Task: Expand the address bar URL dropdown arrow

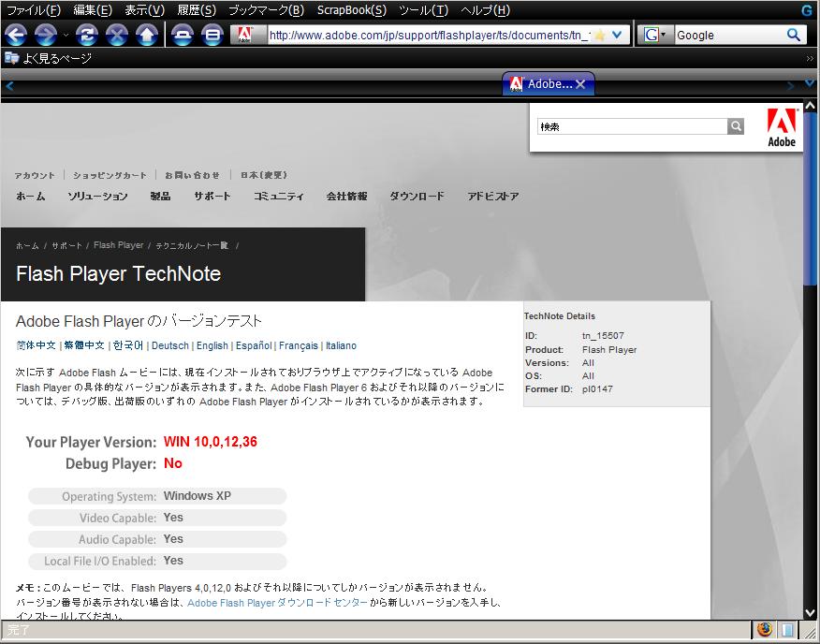Action: [x=617, y=35]
